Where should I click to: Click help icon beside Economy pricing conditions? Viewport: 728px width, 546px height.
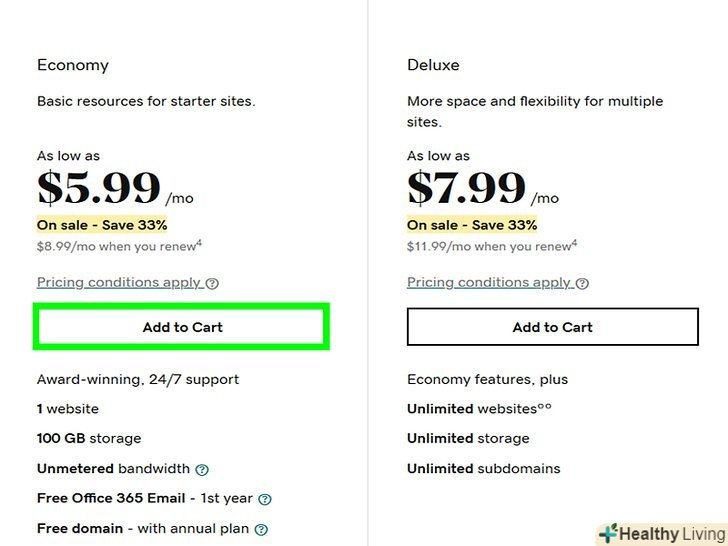pyautogui.click(x=212, y=283)
